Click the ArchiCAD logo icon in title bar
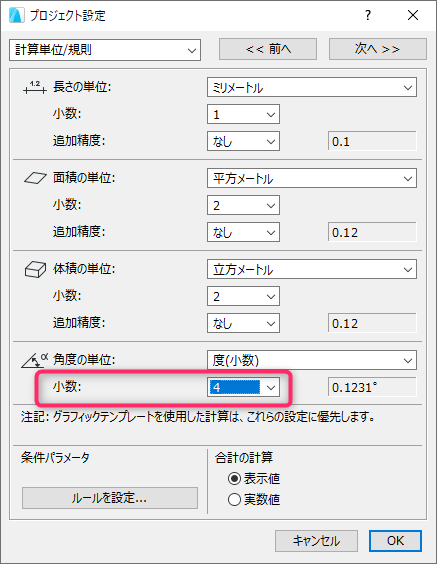 coord(16,15)
